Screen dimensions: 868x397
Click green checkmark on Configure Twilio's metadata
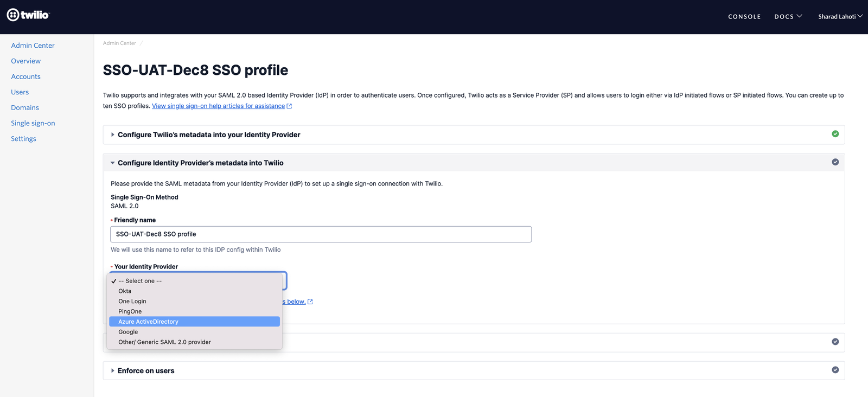click(x=835, y=134)
